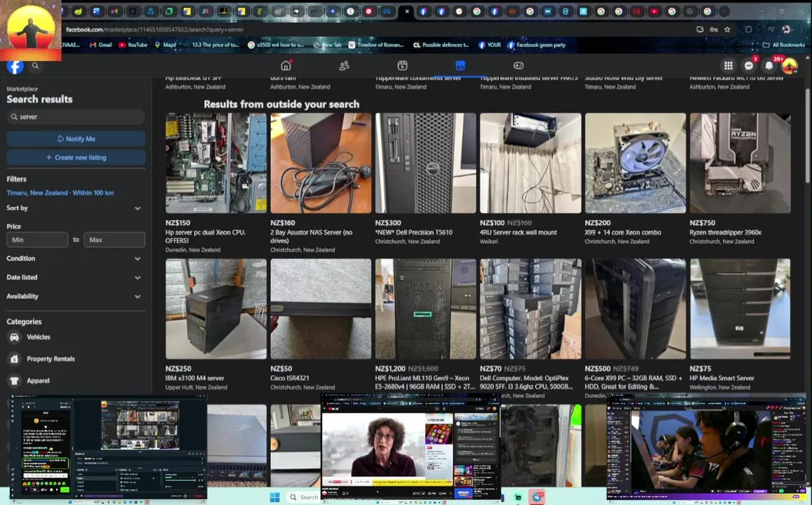
Task: Open the Notifications bell icon
Action: (x=769, y=66)
